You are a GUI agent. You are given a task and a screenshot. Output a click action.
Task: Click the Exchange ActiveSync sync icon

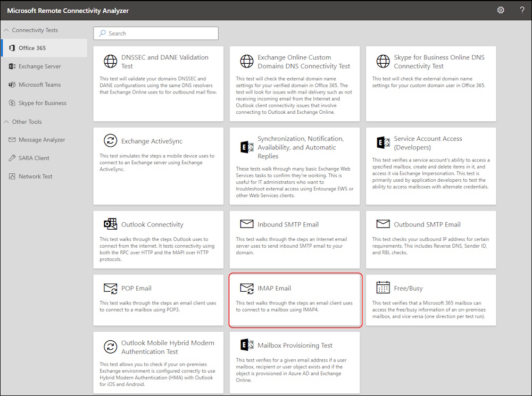[110, 141]
